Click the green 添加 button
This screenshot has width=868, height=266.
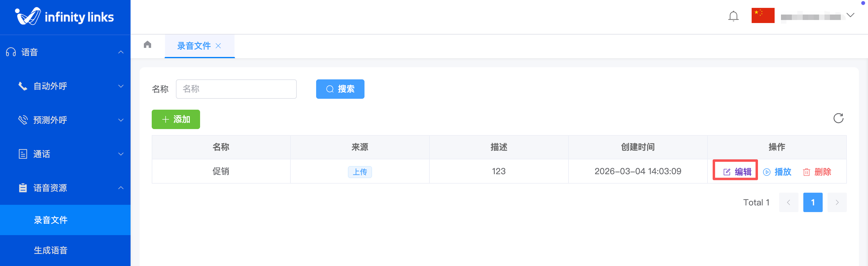click(x=176, y=119)
